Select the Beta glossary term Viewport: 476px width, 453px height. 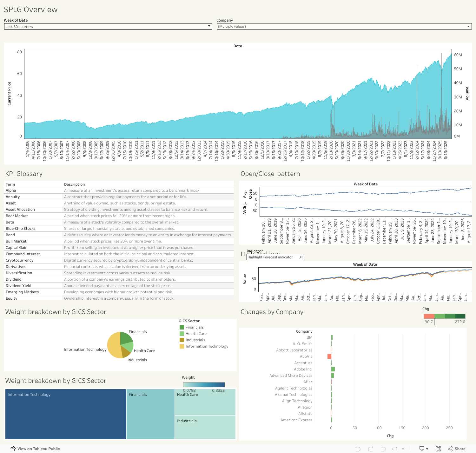[10, 222]
